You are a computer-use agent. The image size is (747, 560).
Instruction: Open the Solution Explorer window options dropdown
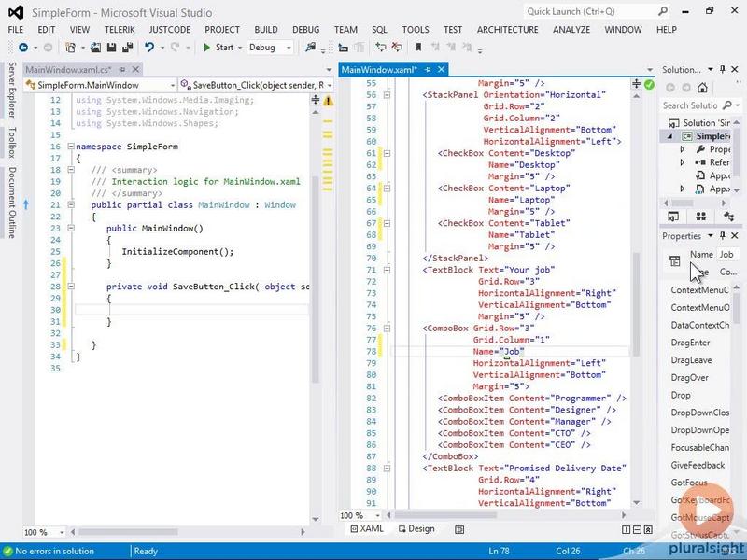(711, 69)
